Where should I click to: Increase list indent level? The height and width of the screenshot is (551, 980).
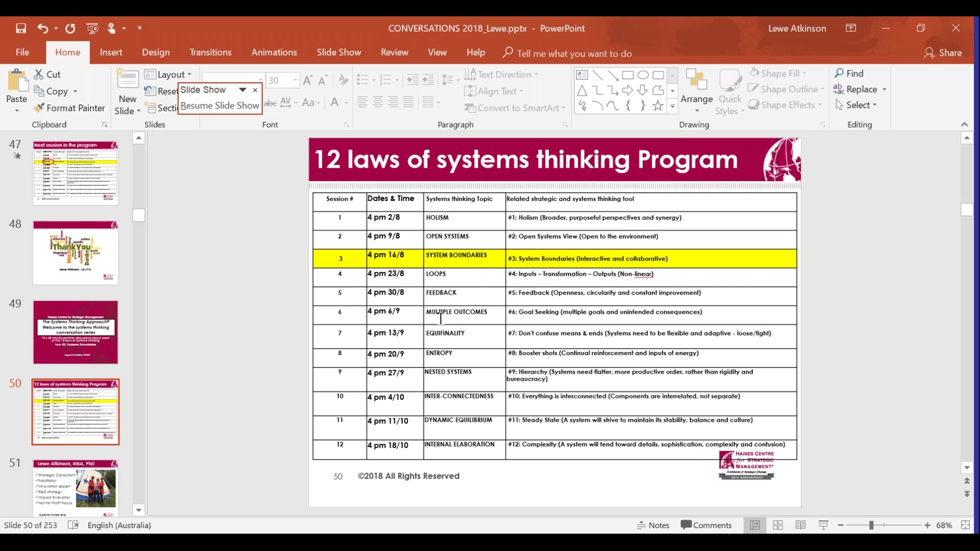click(x=428, y=80)
